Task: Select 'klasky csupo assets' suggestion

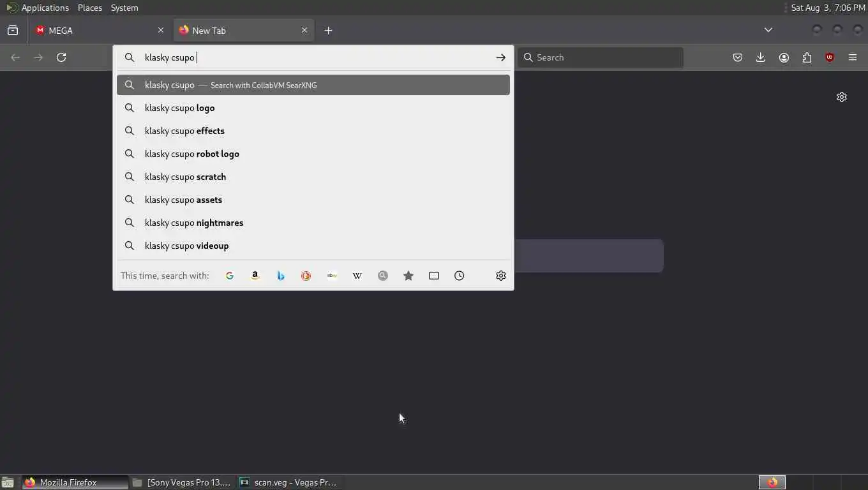Action: point(313,200)
